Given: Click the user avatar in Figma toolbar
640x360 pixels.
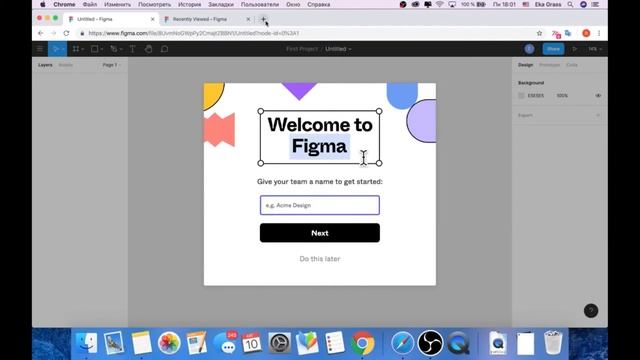Looking at the screenshot, I should click(x=529, y=49).
